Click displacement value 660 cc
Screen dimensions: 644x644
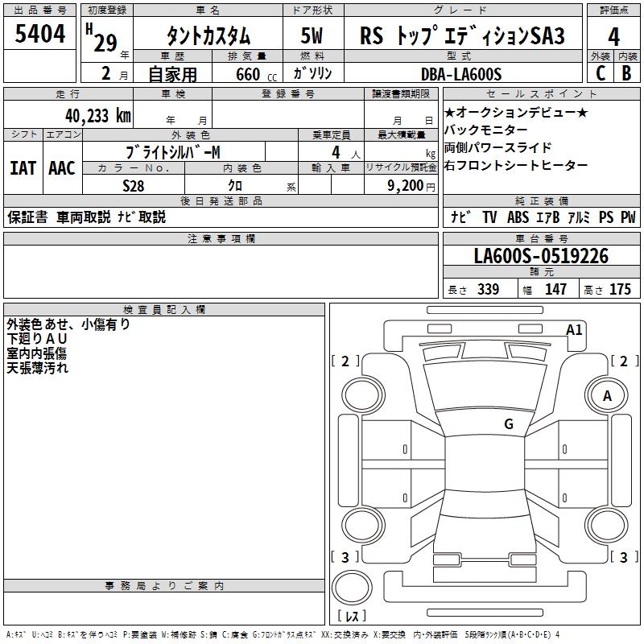256,75
